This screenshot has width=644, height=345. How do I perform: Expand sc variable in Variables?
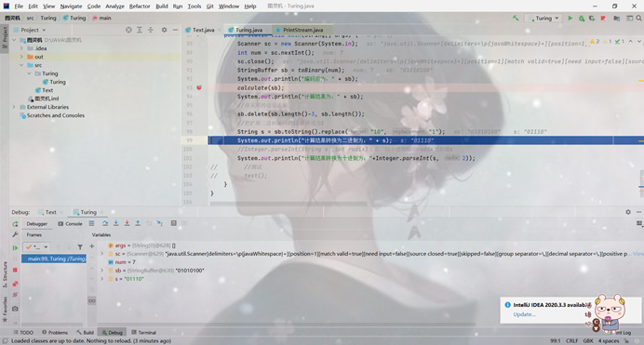click(102, 254)
